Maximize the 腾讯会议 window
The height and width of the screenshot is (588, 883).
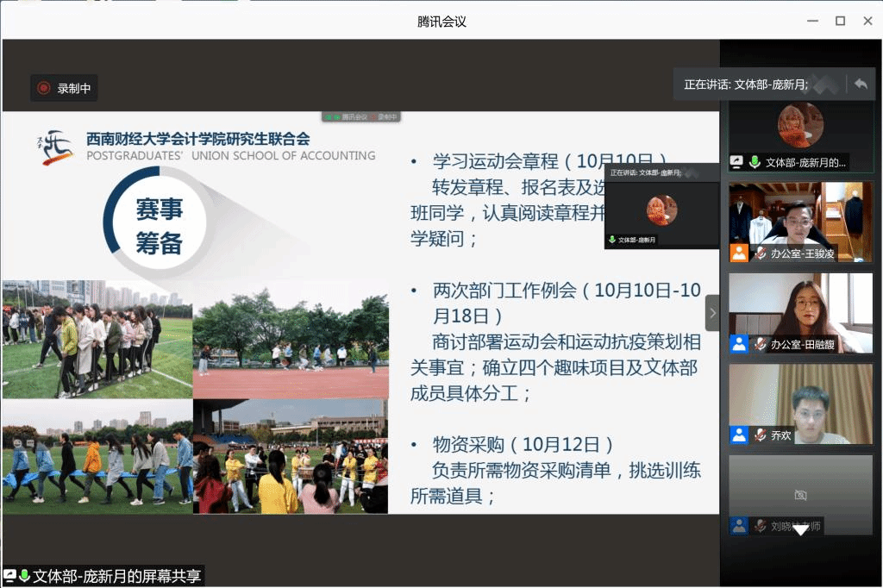coord(840,21)
